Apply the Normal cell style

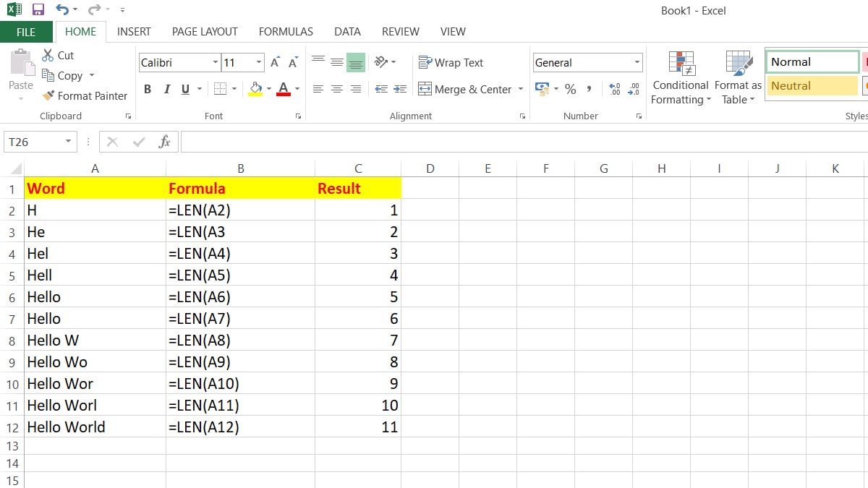pyautogui.click(x=812, y=61)
